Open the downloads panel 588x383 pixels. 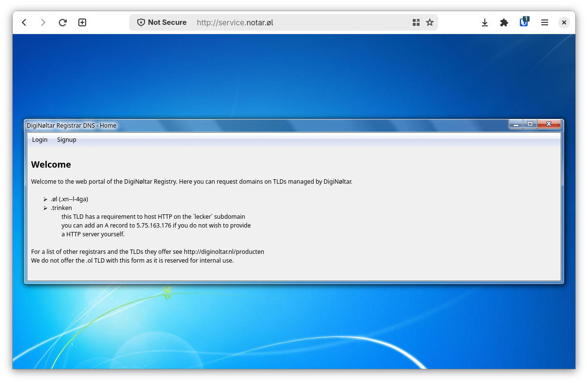point(485,22)
